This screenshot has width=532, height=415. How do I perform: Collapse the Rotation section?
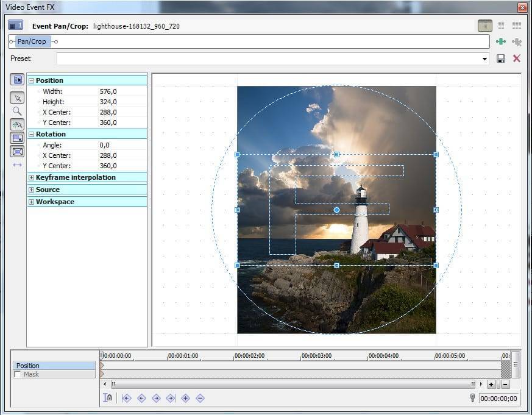coord(31,134)
